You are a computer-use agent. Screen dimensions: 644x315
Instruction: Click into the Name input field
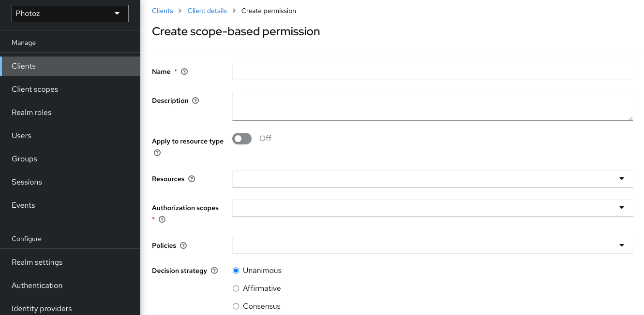point(432,71)
